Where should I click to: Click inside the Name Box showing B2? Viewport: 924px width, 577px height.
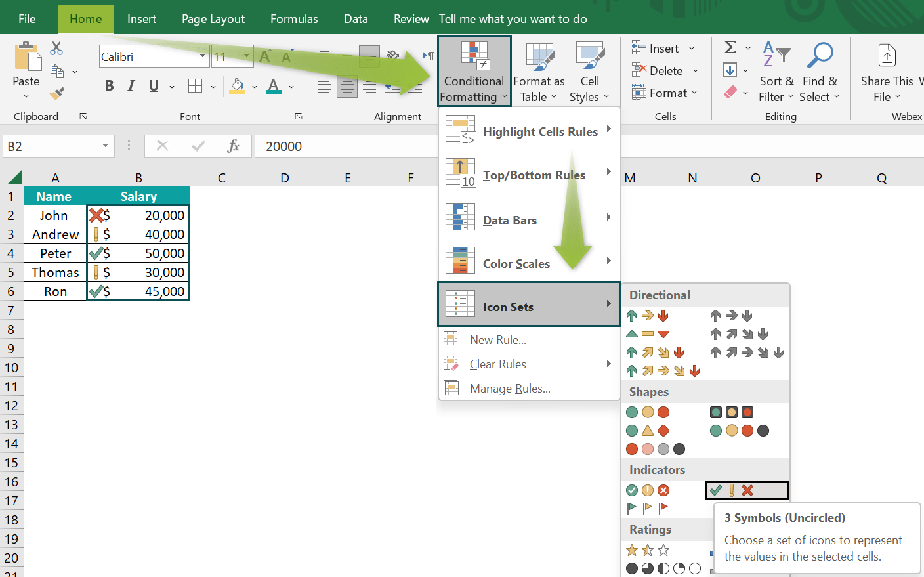point(52,146)
